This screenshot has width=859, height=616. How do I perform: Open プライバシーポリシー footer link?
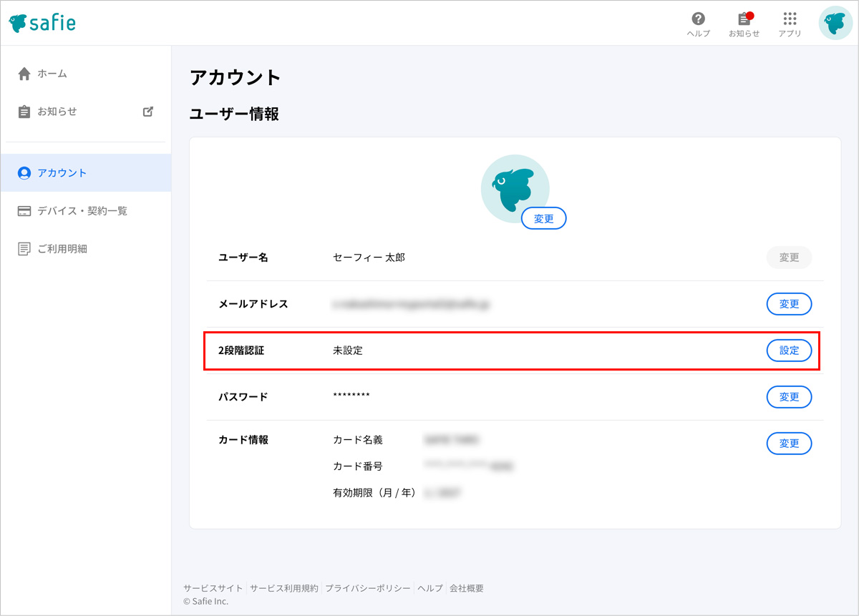[x=368, y=588]
